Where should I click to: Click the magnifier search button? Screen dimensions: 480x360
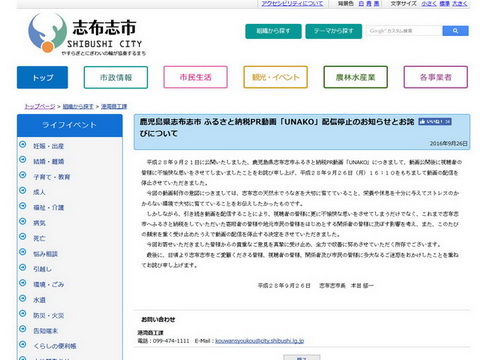pos(455,31)
